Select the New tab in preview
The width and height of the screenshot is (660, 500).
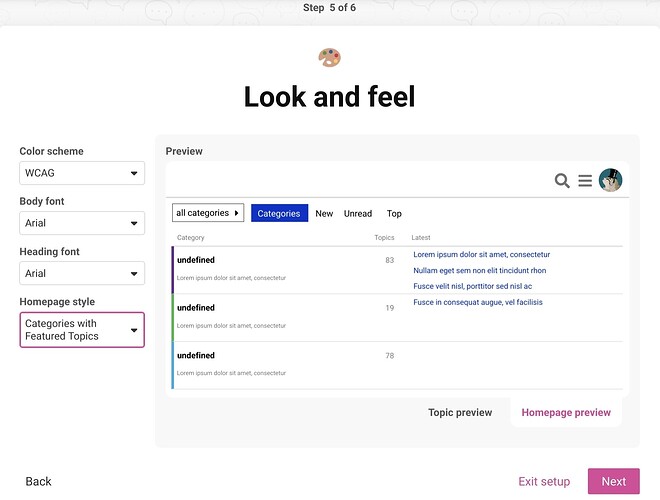pyautogui.click(x=324, y=213)
